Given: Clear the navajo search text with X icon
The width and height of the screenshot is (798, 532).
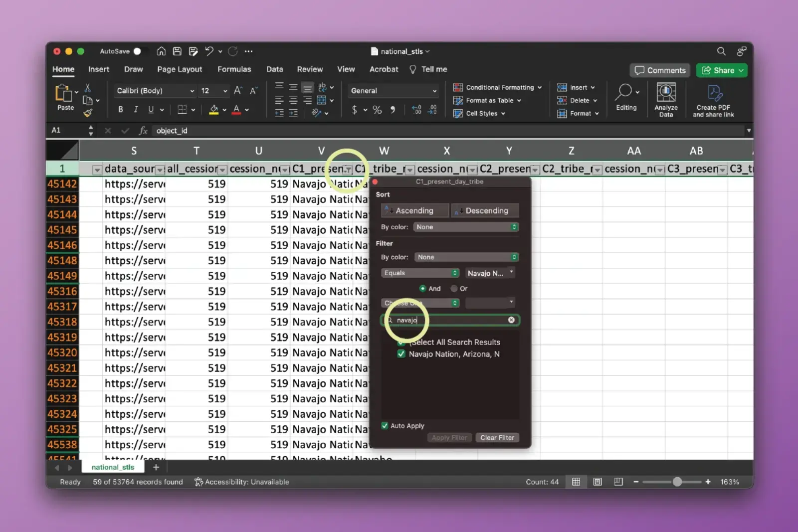Looking at the screenshot, I should 511,320.
